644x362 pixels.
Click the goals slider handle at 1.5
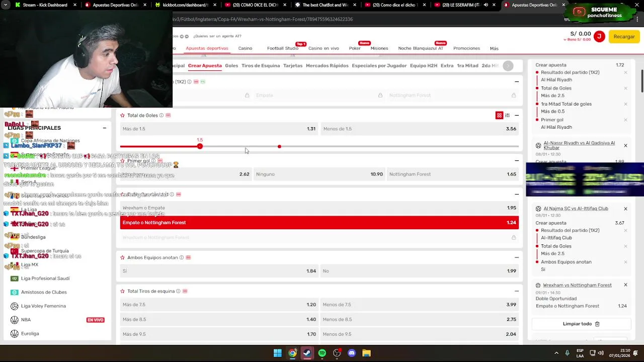point(200,146)
